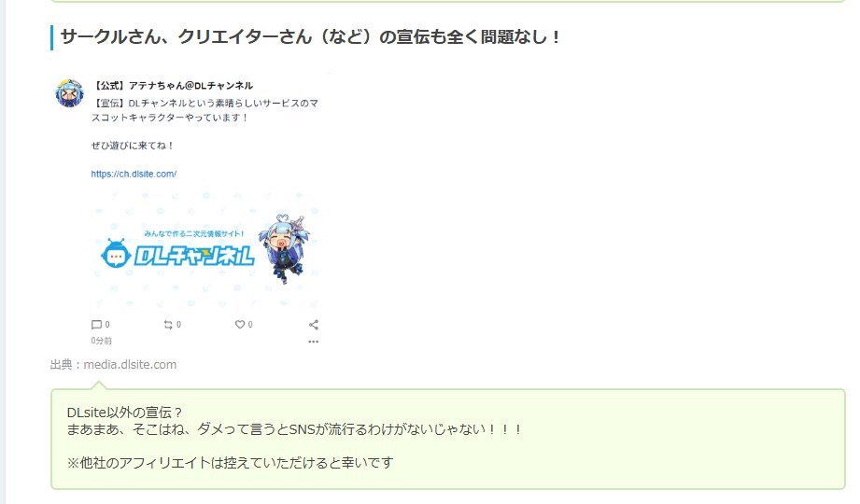Like the post with the heart icon
The image size is (860, 504).
(240, 325)
